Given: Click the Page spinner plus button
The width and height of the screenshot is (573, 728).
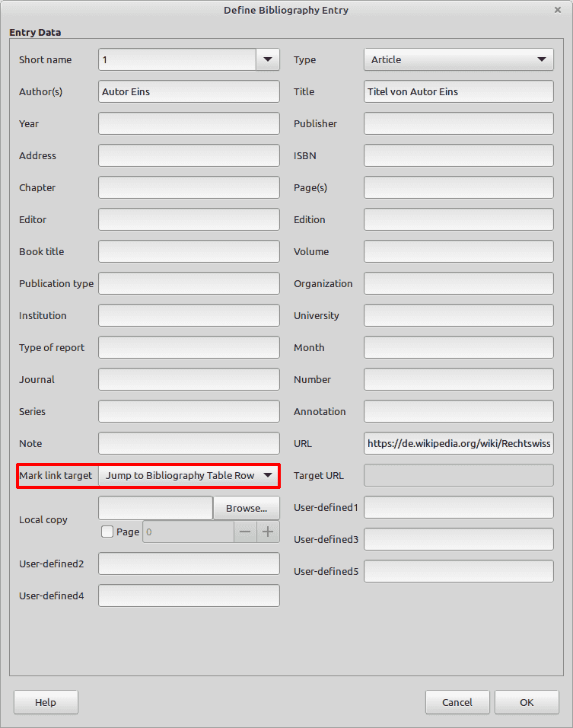Looking at the screenshot, I should tap(268, 532).
